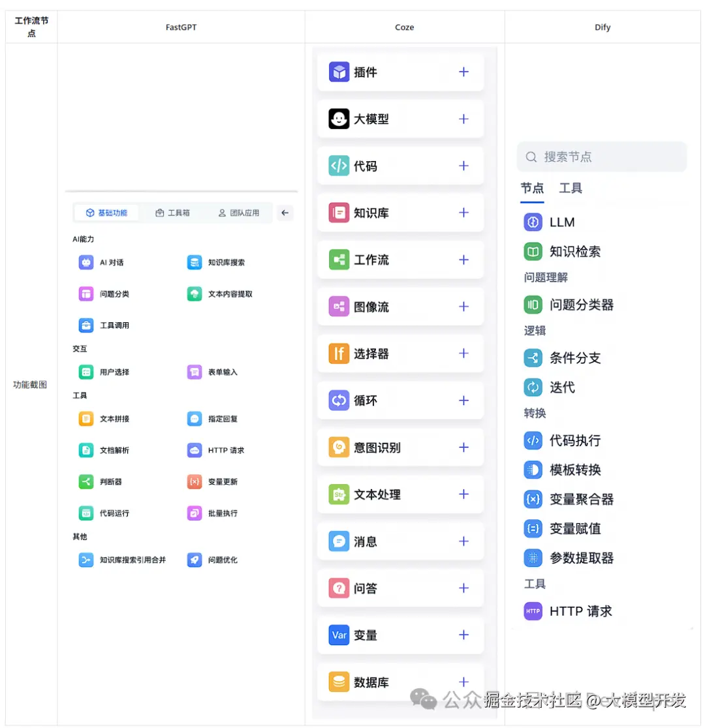The height and width of the screenshot is (728, 705).
Task: Click the Dify 参数提取器 icon
Action: 533,558
